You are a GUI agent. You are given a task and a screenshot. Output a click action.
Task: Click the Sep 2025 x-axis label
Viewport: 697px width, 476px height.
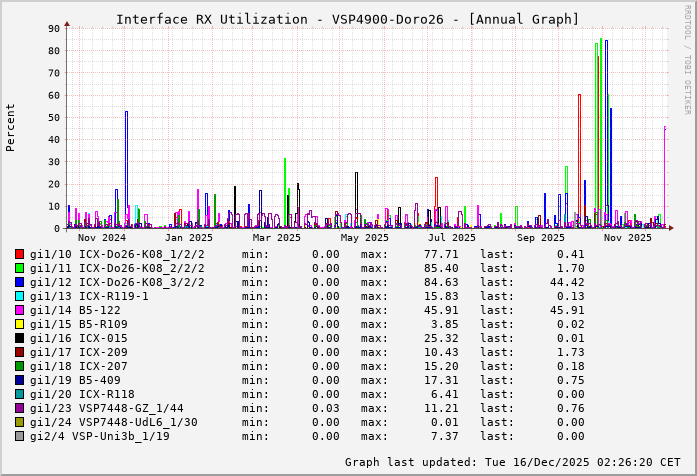pyautogui.click(x=541, y=238)
